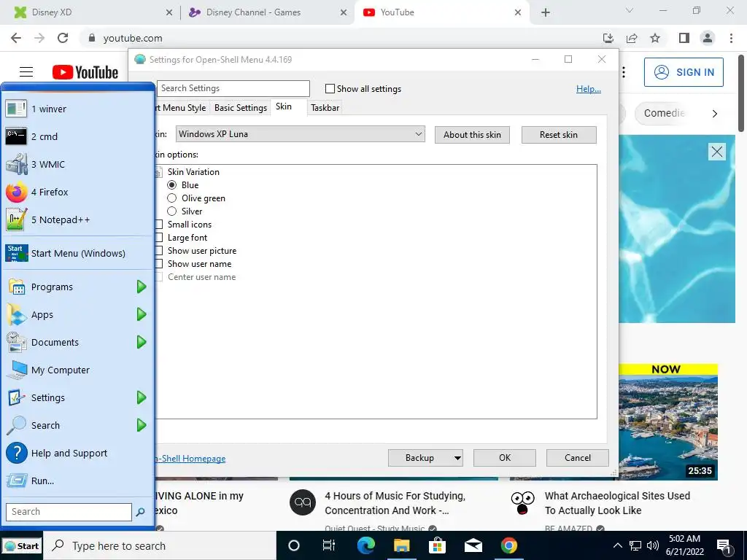747x560 pixels.
Task: Select Silver skin variation
Action: [172, 211]
